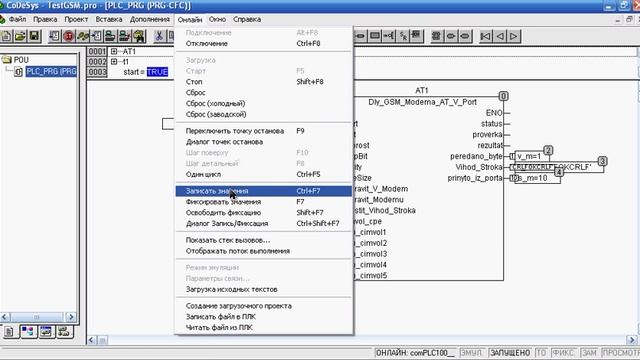Click right arrow of POU panel scrollbar
The height and width of the screenshot is (360, 640).
71,317
